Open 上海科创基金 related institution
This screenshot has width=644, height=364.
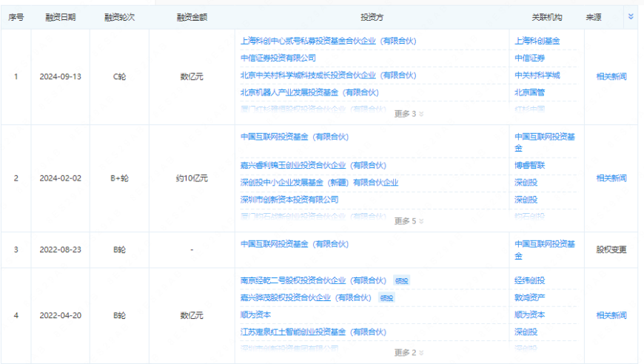pyautogui.click(x=537, y=41)
